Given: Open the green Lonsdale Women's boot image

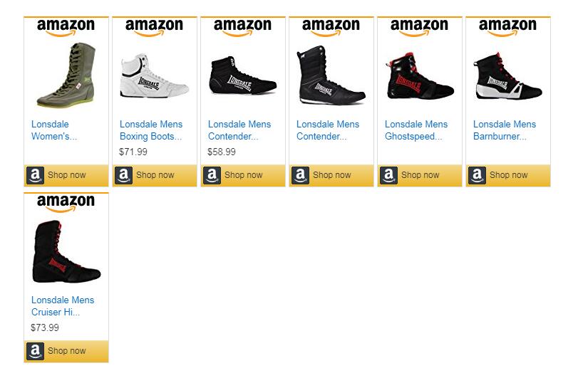Looking at the screenshot, I should (x=66, y=76).
